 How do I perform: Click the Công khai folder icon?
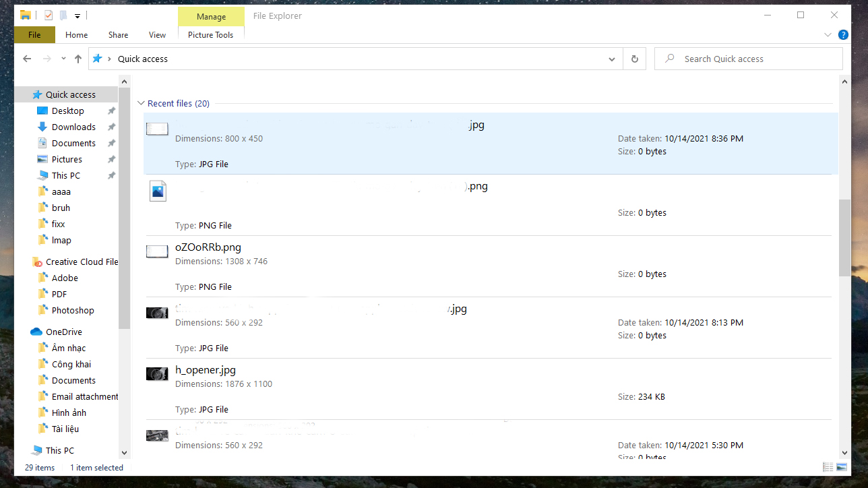(x=42, y=364)
